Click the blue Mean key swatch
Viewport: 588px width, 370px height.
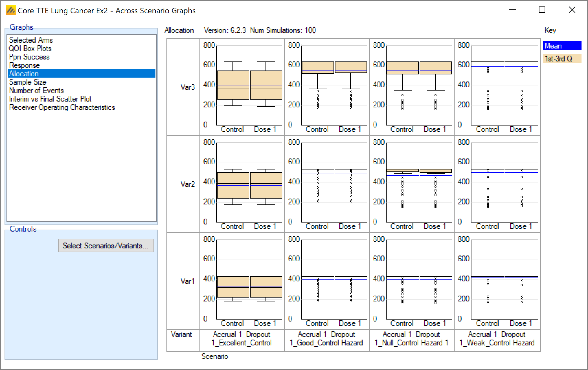(562, 46)
